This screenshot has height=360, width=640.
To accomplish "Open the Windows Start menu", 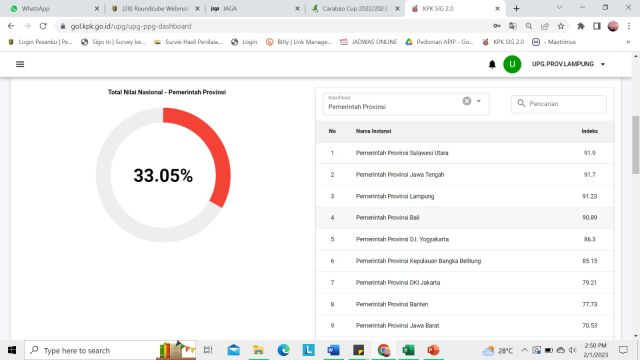I will [12, 350].
